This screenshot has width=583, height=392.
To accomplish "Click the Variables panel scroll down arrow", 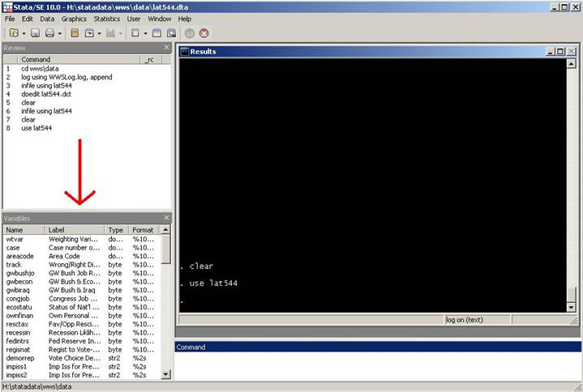I will 166,374.
